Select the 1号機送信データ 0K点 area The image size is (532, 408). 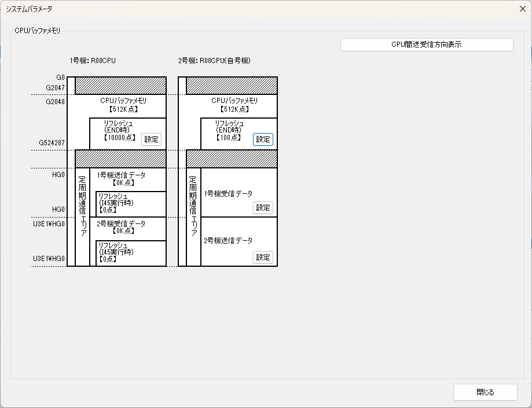[121, 178]
